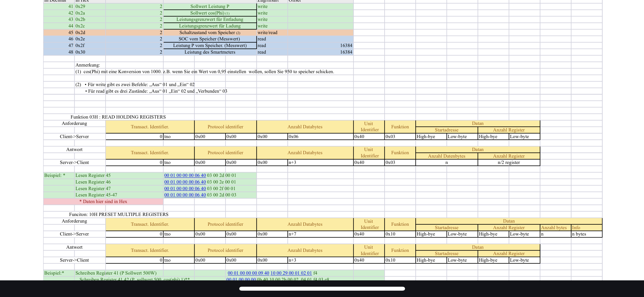Screen dimensions: 644x297
Task: Select the Leistung des Smartmeters cell
Action: (x=210, y=52)
